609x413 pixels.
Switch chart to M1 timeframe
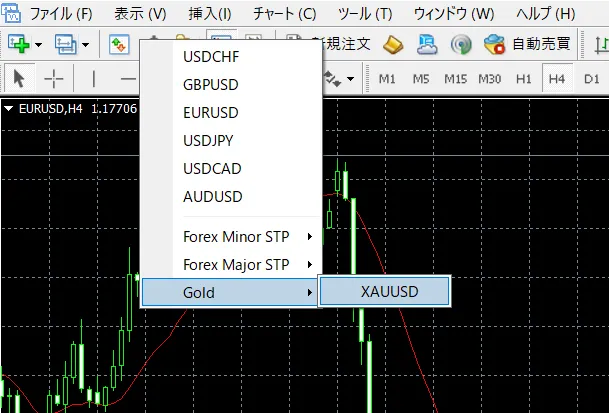click(387, 78)
